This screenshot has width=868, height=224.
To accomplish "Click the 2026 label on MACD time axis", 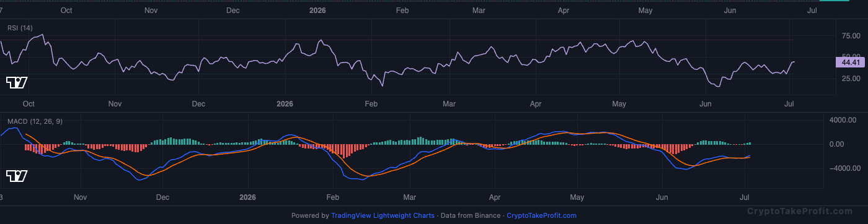I will 247,198.
